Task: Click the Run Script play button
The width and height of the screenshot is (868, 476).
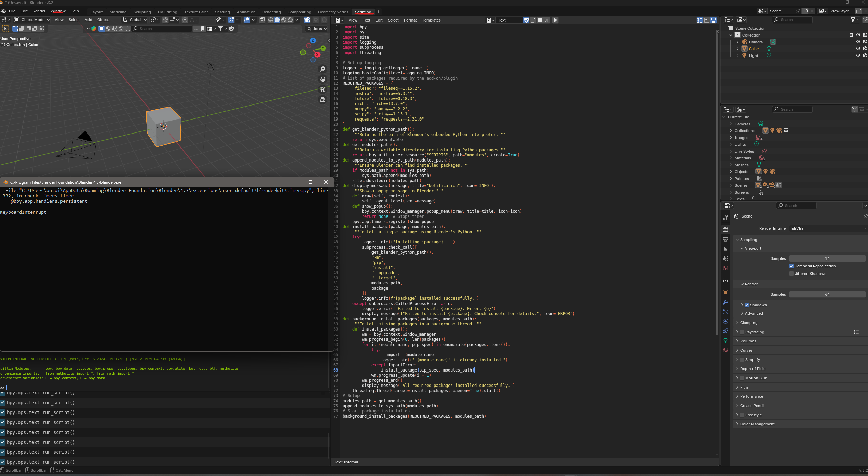Action: (x=555, y=20)
